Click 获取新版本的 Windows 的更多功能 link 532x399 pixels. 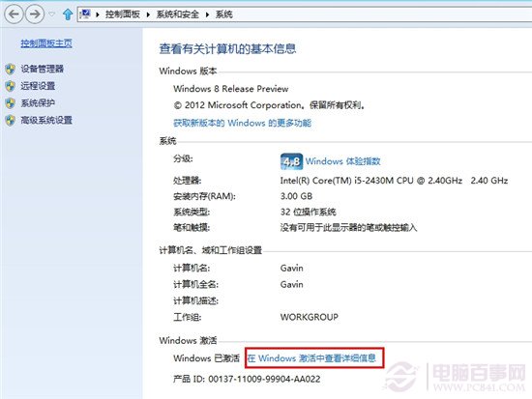242,123
